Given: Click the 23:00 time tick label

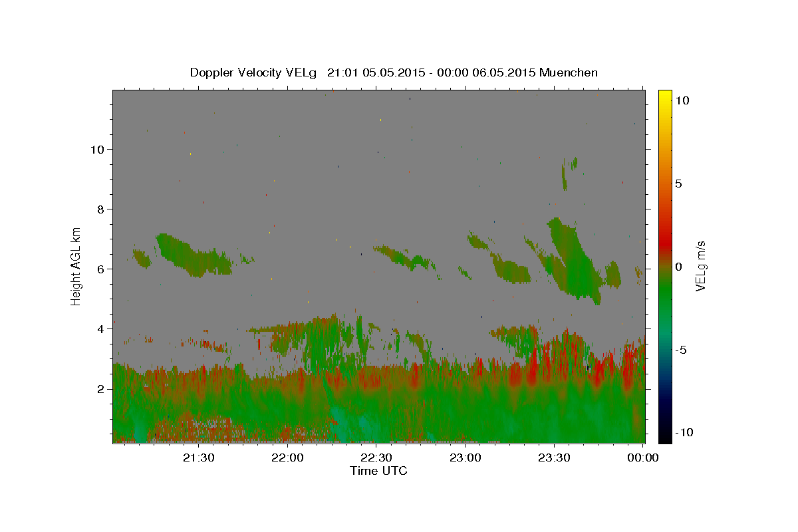Looking at the screenshot, I should [465, 458].
